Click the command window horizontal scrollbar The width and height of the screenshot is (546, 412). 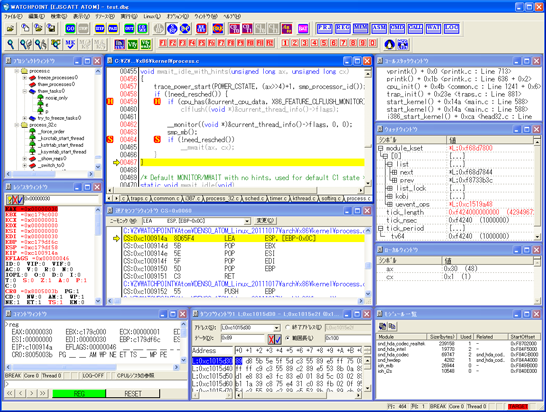point(92,367)
